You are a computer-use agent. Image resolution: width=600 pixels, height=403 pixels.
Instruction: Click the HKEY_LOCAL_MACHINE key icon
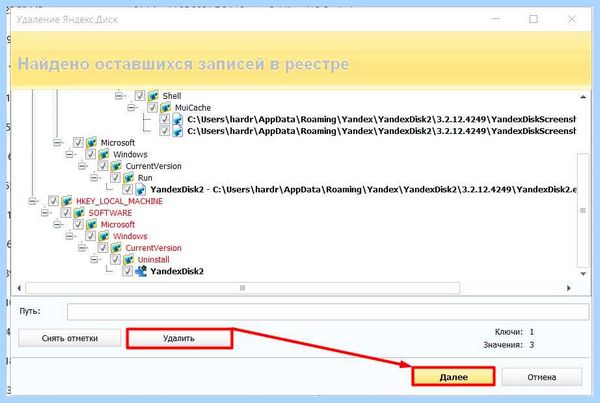tap(67, 201)
